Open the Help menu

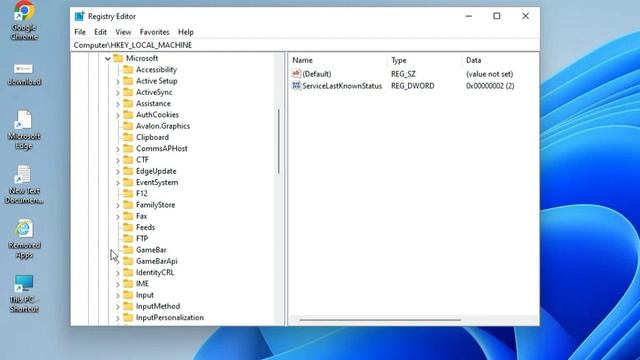[x=186, y=32]
